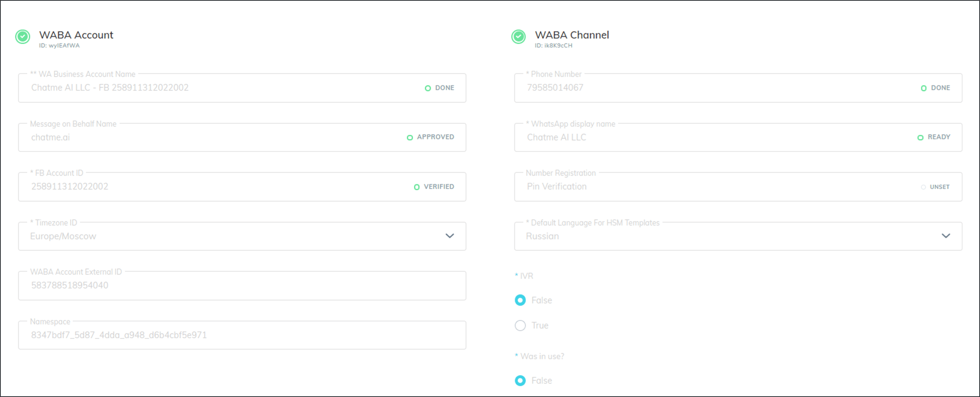Expand the Timezone ID dropdown chevron
Screen dimensions: 980x397
[x=450, y=236]
